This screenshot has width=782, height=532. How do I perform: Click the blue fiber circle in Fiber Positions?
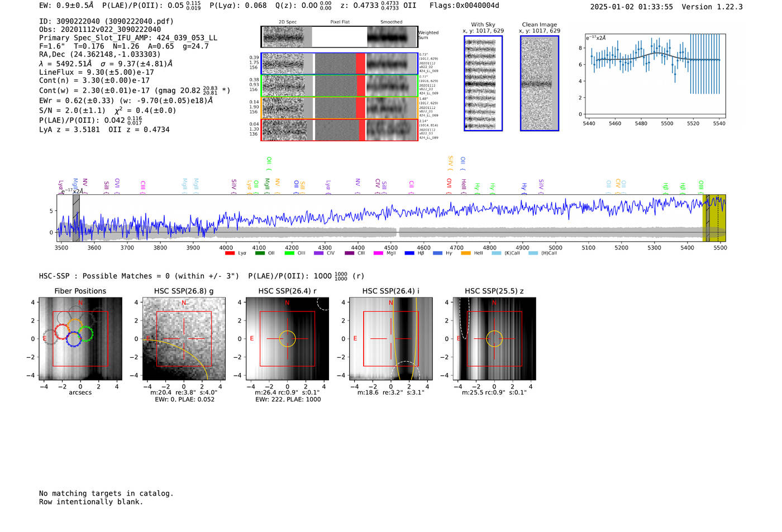[74, 339]
